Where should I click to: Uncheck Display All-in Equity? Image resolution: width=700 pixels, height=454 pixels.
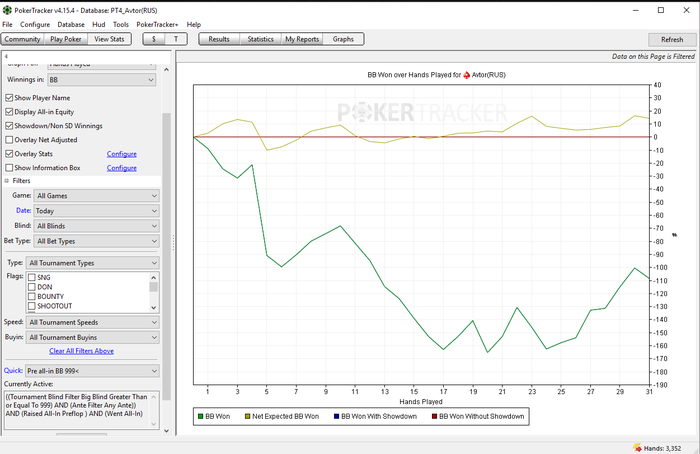9,112
